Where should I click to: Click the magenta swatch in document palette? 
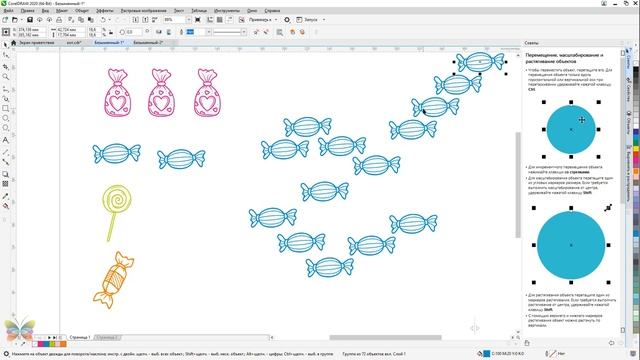tap(41, 344)
